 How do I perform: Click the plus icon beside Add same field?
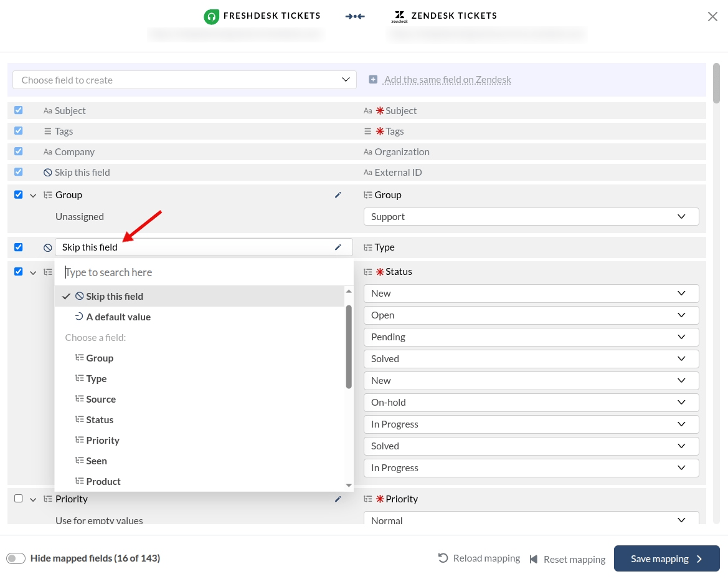[x=373, y=79]
